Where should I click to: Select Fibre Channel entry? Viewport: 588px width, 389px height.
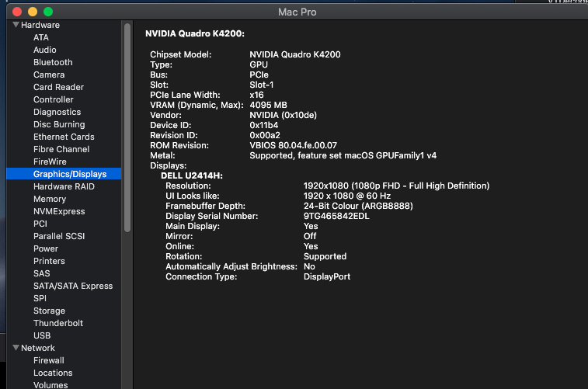click(61, 149)
